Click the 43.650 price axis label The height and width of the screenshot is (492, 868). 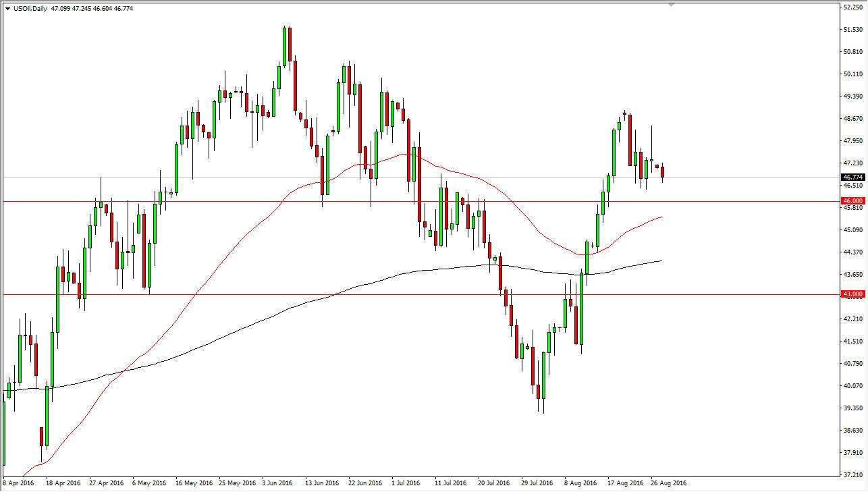[853, 275]
